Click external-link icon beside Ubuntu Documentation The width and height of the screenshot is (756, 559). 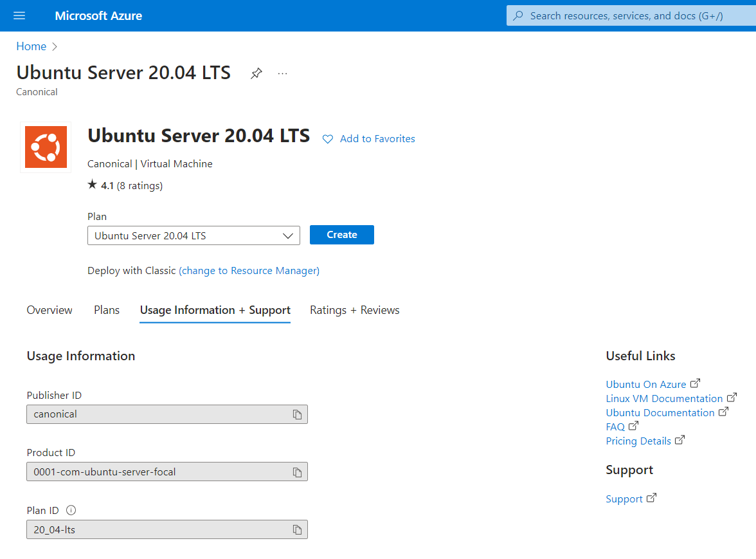click(x=723, y=412)
